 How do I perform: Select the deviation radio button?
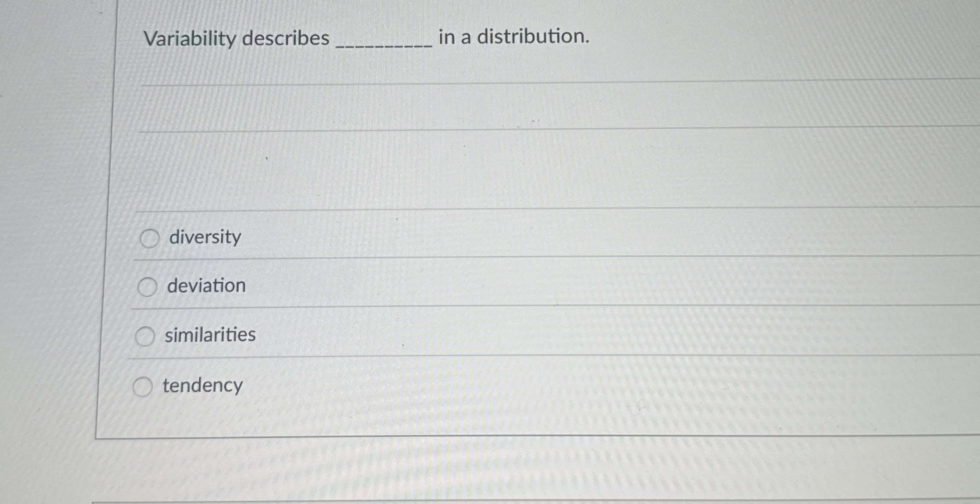click(x=147, y=287)
